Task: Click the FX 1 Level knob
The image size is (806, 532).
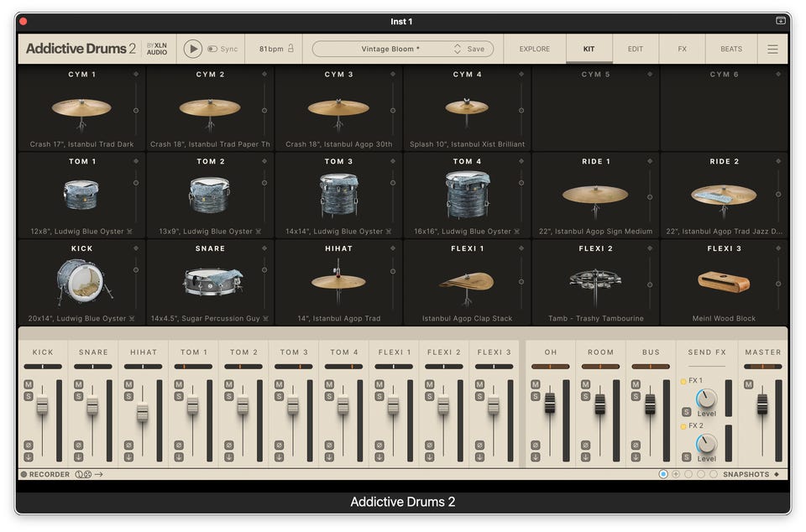Action: coord(706,399)
